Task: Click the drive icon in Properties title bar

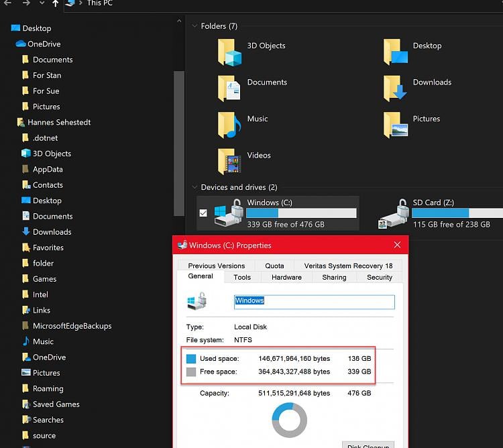Action: coord(182,245)
